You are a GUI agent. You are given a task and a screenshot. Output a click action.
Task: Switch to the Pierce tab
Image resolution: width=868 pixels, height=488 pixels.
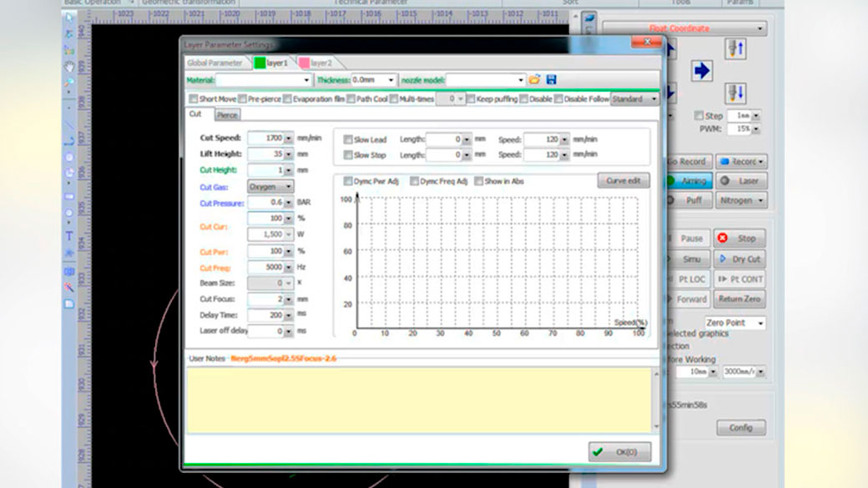[x=227, y=115]
